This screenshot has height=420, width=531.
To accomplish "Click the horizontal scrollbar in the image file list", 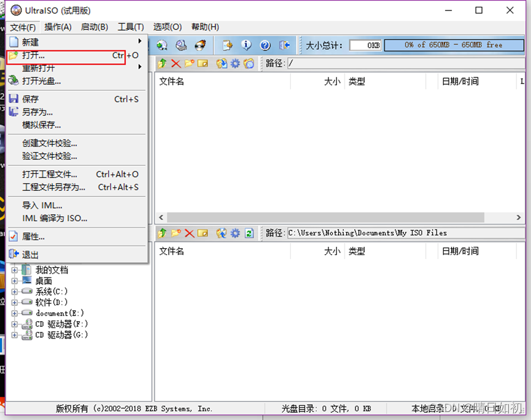I will pyautogui.click(x=325, y=217).
